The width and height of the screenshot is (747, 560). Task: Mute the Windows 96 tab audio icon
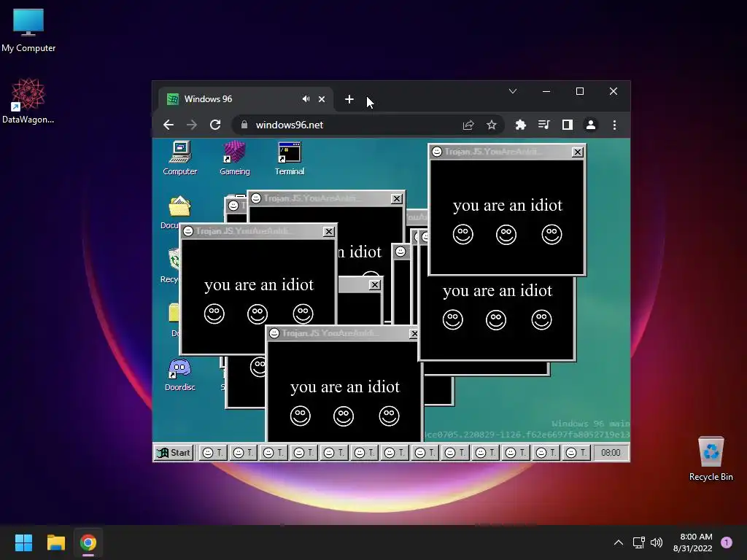pyautogui.click(x=306, y=99)
